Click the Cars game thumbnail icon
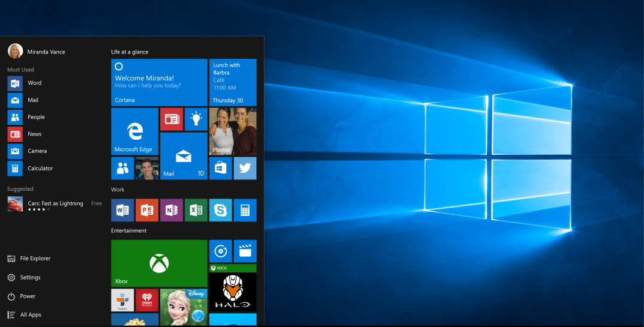The height and width of the screenshot is (327, 644). [x=15, y=204]
